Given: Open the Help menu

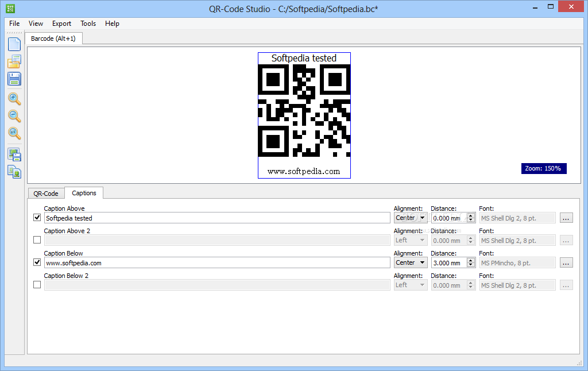Looking at the screenshot, I should (x=112, y=23).
